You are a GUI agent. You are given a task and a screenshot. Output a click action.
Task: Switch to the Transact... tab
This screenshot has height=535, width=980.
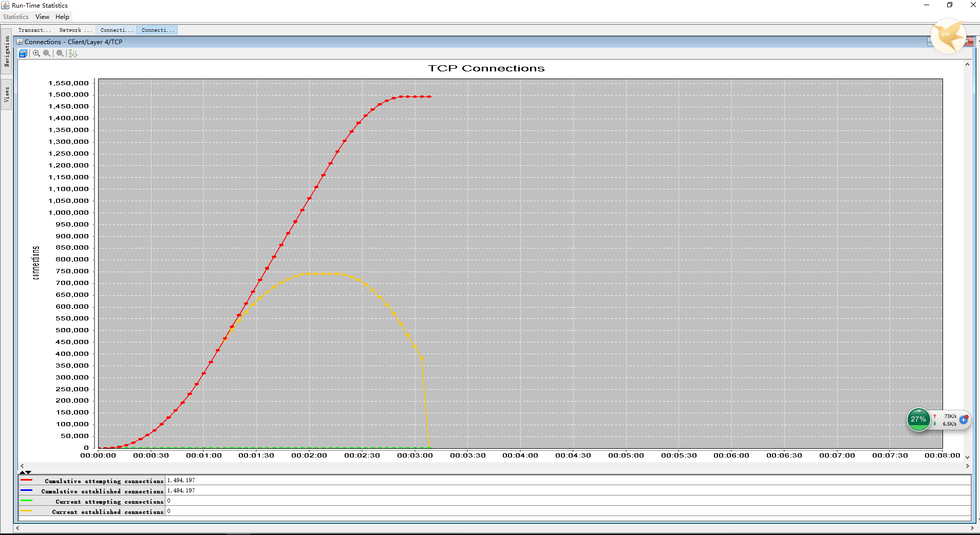[x=34, y=30]
